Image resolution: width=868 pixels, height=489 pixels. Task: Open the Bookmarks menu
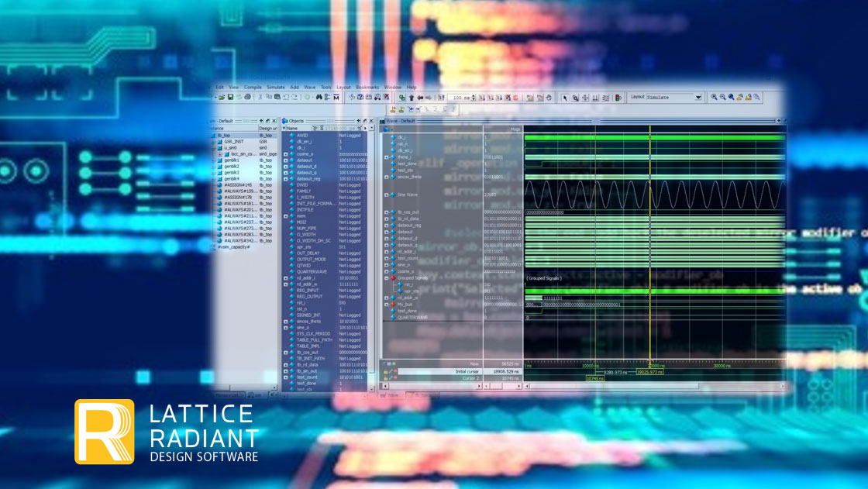[x=367, y=88]
